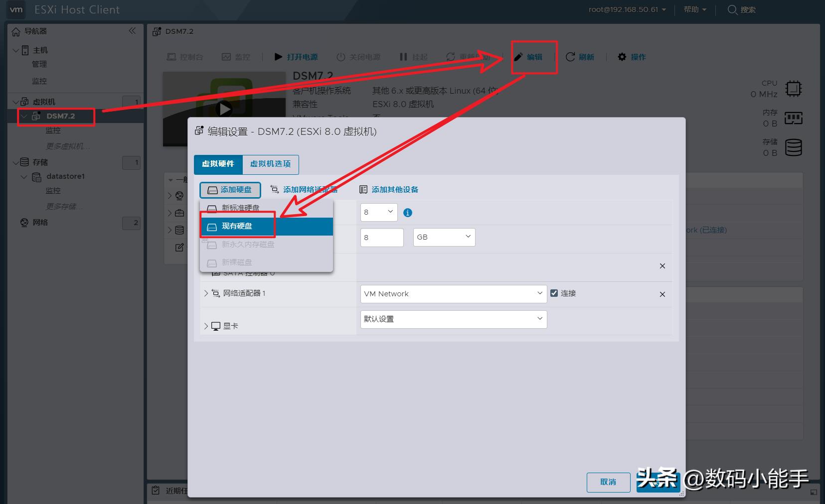Collapse the DSM7.2 node chevron
The height and width of the screenshot is (504, 825).
tap(24, 116)
